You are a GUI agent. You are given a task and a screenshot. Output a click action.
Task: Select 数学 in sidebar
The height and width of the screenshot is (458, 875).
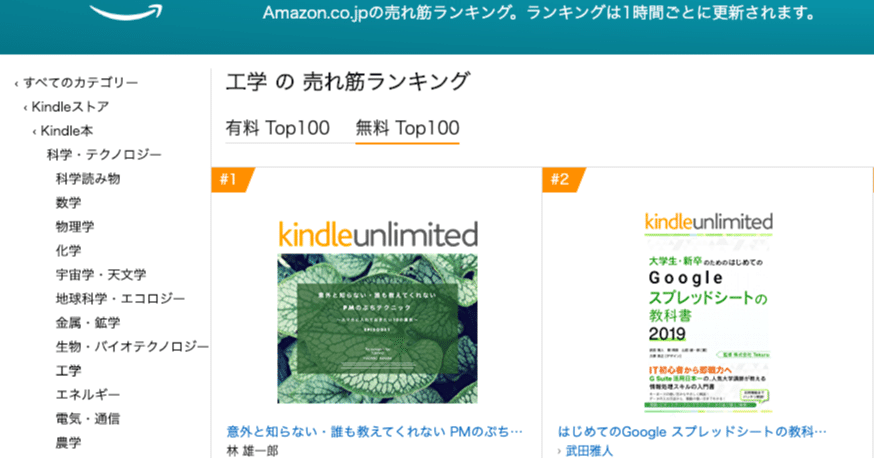point(68,203)
